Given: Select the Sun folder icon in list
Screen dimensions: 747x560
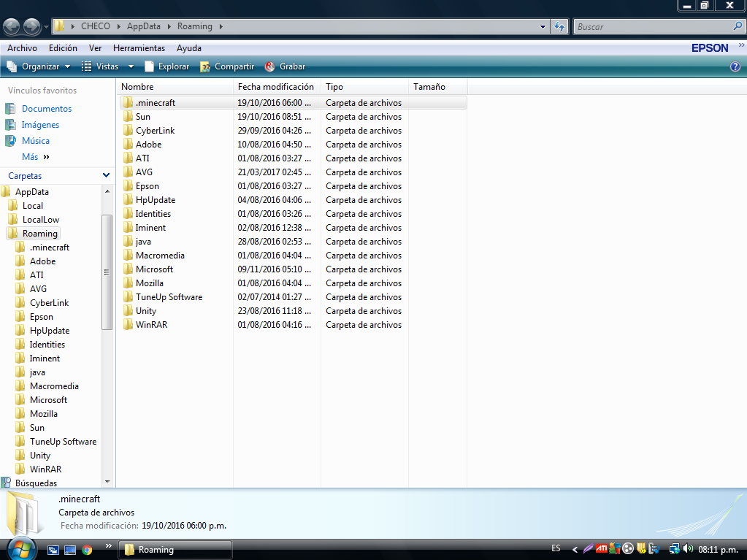Looking at the screenshot, I should (128, 117).
